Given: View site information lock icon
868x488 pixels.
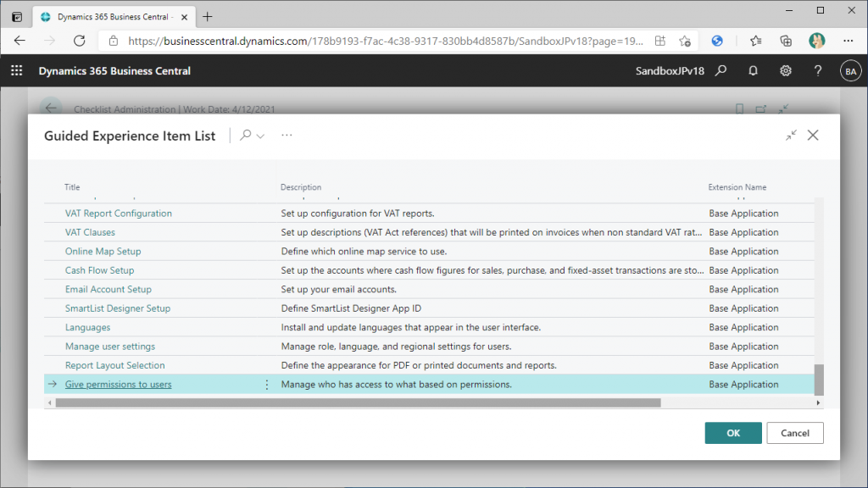Looking at the screenshot, I should click(114, 41).
